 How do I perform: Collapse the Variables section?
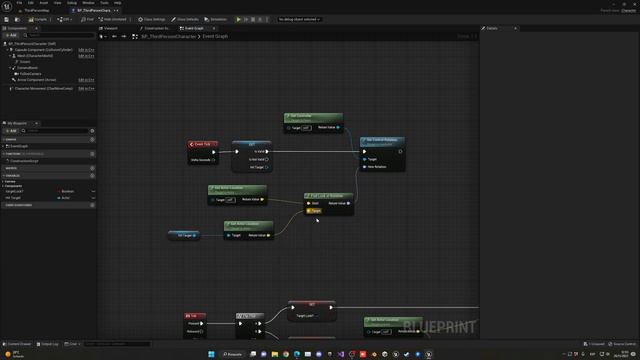(x=4, y=176)
